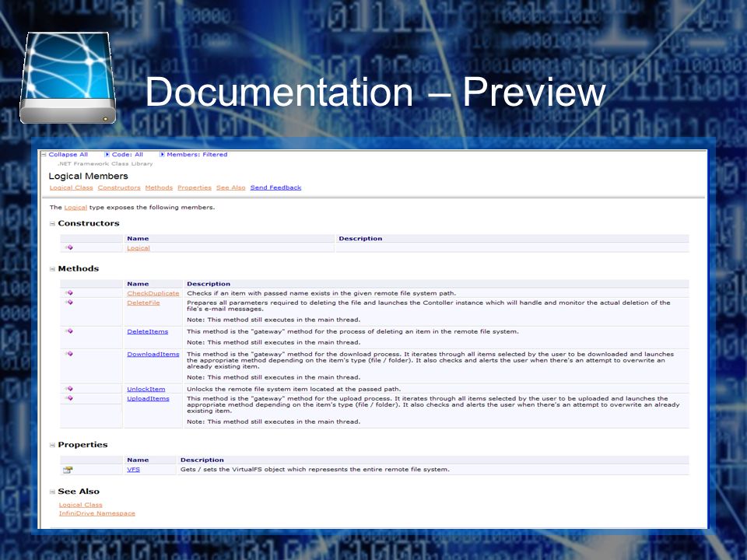This screenshot has height=560, width=747.
Task: Open the DeleteItems method link
Action: (x=148, y=331)
